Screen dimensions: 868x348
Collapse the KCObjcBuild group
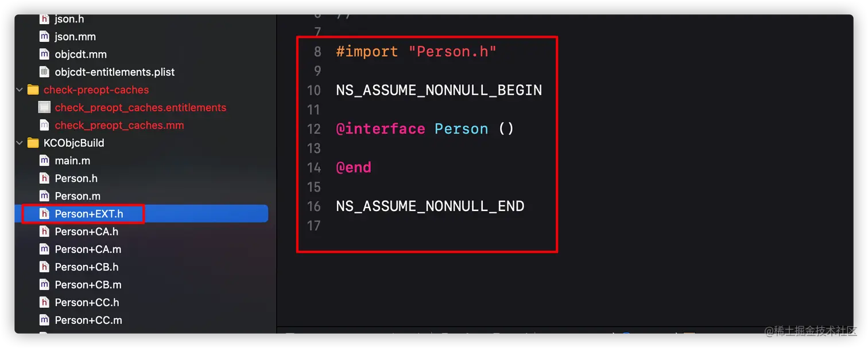click(x=20, y=143)
